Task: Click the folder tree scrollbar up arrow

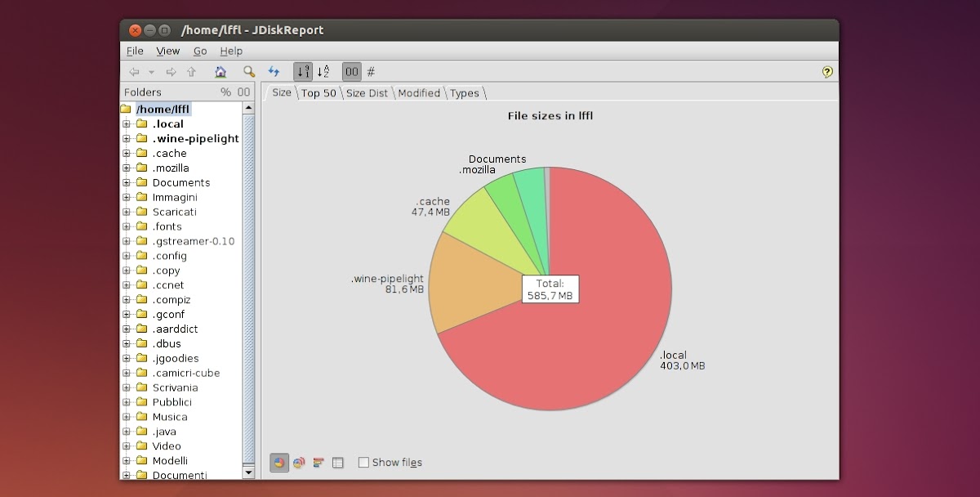Action: [249, 109]
